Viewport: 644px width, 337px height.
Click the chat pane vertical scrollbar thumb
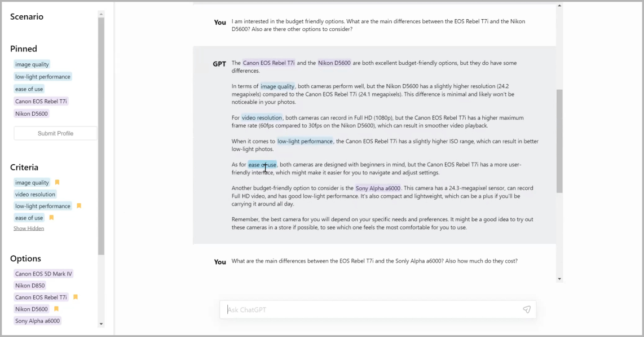[559, 141]
